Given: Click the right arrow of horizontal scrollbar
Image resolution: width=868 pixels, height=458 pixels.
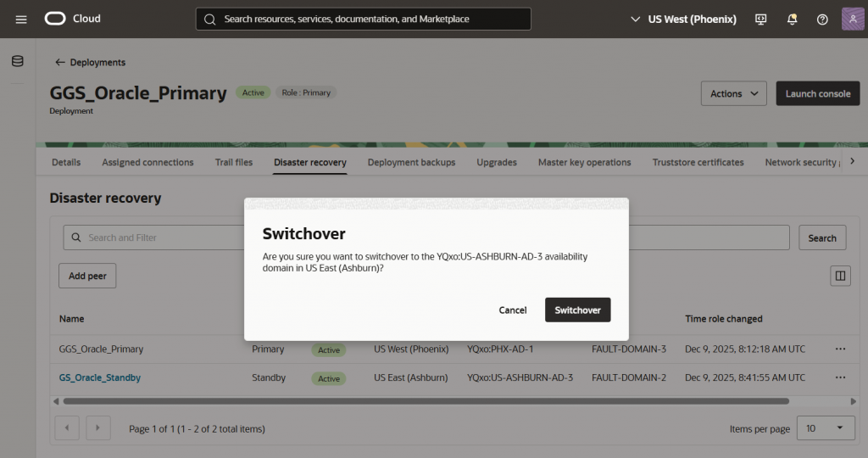Looking at the screenshot, I should [853, 401].
